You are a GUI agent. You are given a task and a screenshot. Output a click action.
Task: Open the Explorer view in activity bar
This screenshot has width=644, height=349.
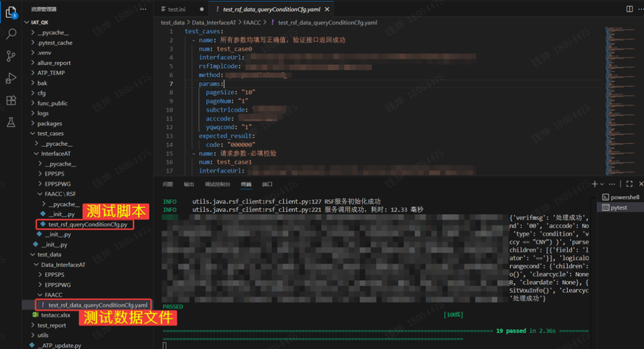(x=11, y=12)
